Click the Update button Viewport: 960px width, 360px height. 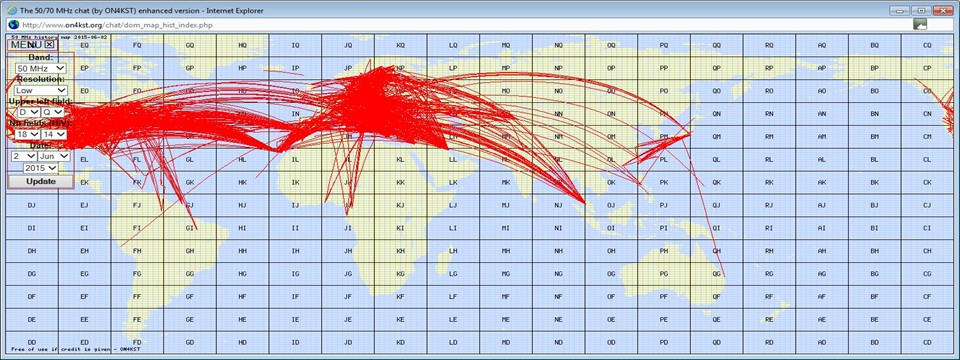pyautogui.click(x=41, y=182)
